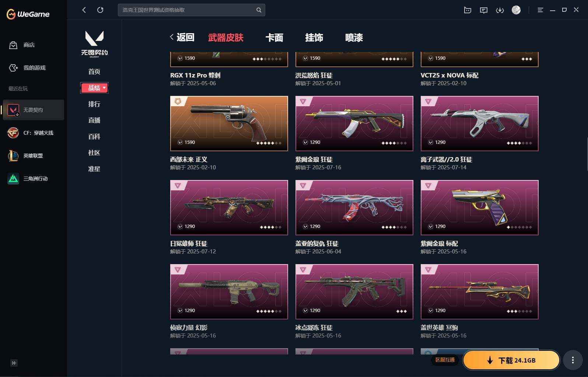Click the search input field
This screenshot has width=588, height=377.
click(187, 10)
